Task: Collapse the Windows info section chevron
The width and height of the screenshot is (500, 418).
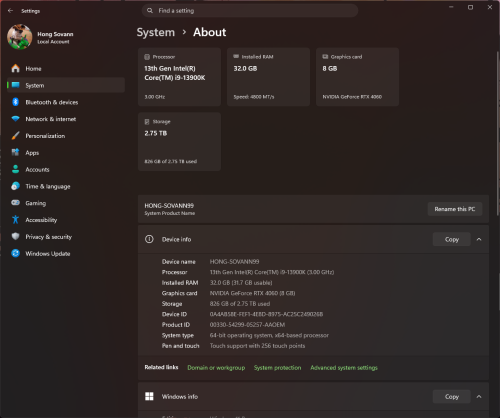Action: (479, 397)
